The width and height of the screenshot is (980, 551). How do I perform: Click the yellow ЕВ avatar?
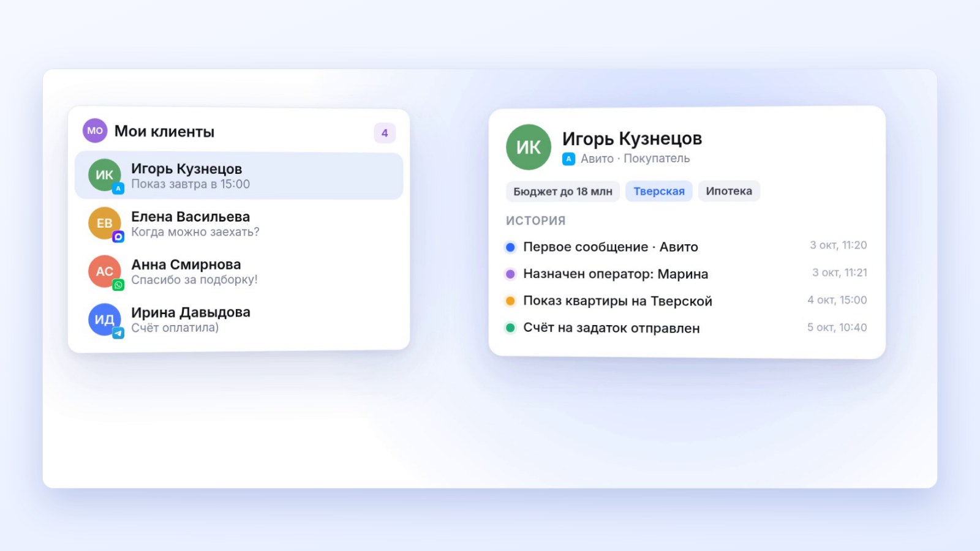click(x=104, y=223)
